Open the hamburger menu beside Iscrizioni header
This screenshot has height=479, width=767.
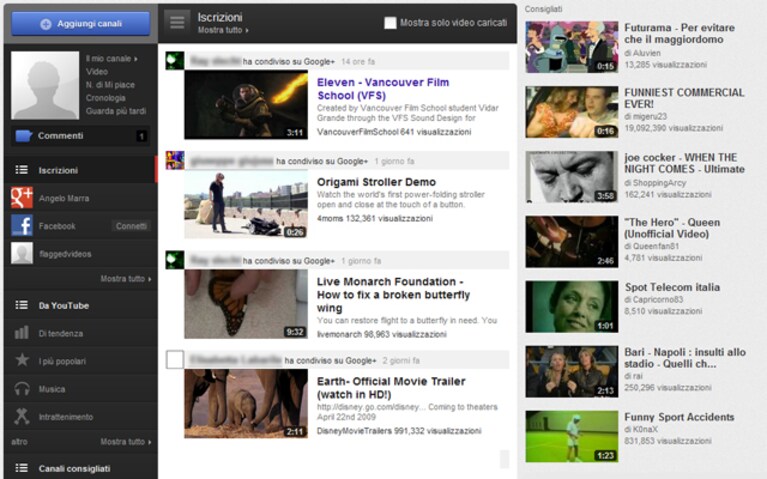[177, 23]
